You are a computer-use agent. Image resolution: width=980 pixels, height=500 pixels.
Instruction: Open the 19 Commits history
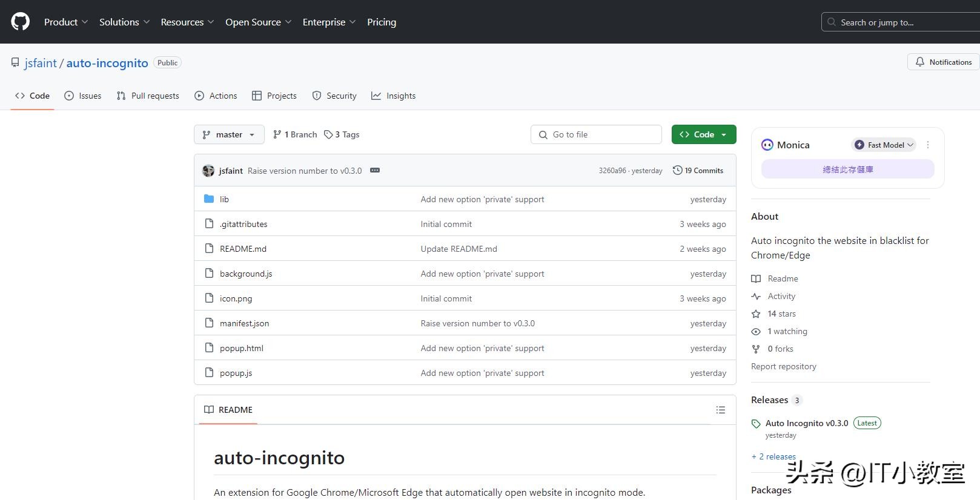click(698, 171)
